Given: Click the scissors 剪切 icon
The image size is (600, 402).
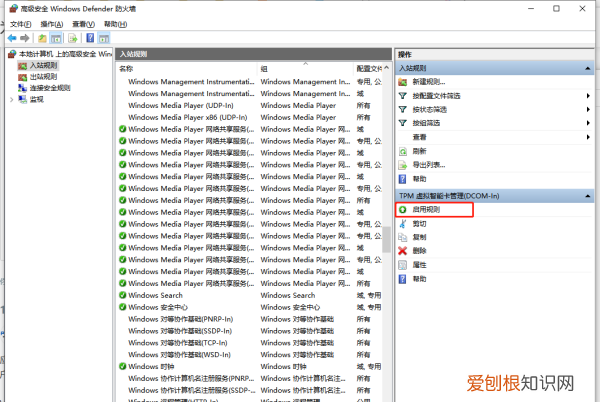Looking at the screenshot, I should point(403,224).
